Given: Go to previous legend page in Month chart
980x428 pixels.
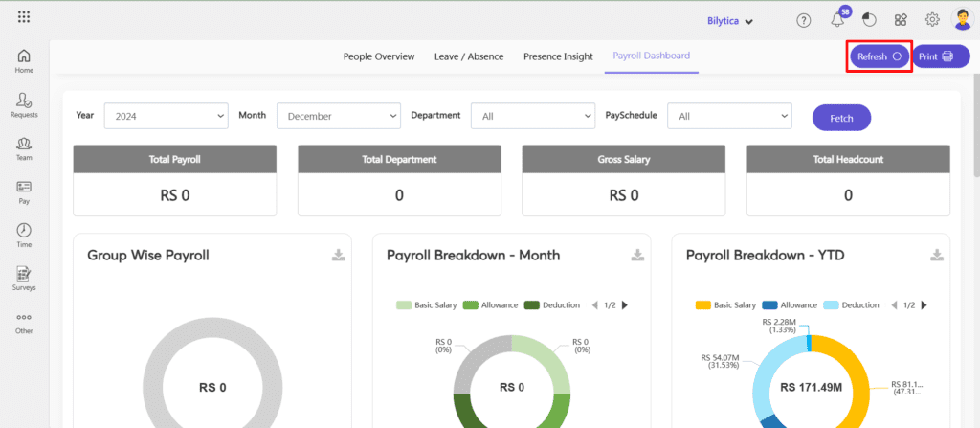Looking at the screenshot, I should point(595,305).
